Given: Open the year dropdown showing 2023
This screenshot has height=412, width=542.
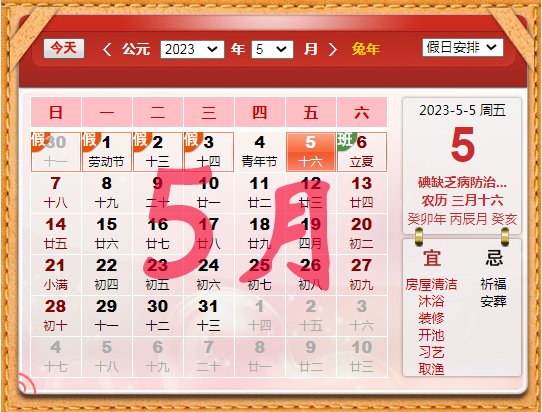Looking at the screenshot, I should [x=192, y=49].
